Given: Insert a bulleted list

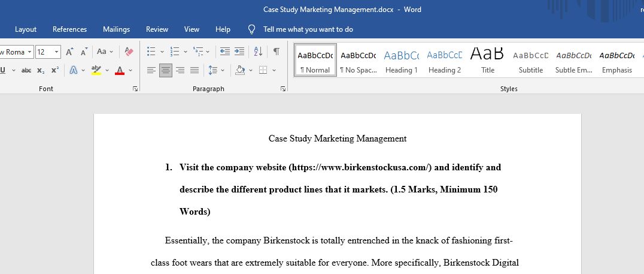Looking at the screenshot, I should 151,52.
